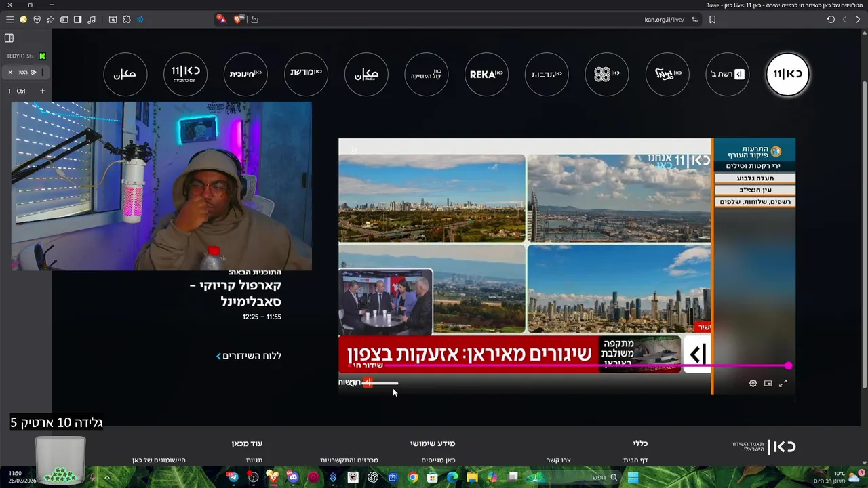
Task: Open the Home page footer link
Action: [635, 460]
